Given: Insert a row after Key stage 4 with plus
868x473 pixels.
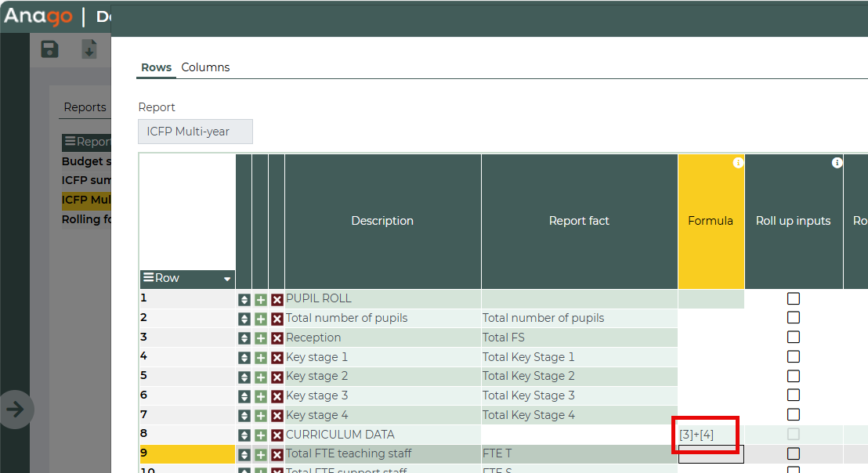Looking at the screenshot, I should [261, 416].
